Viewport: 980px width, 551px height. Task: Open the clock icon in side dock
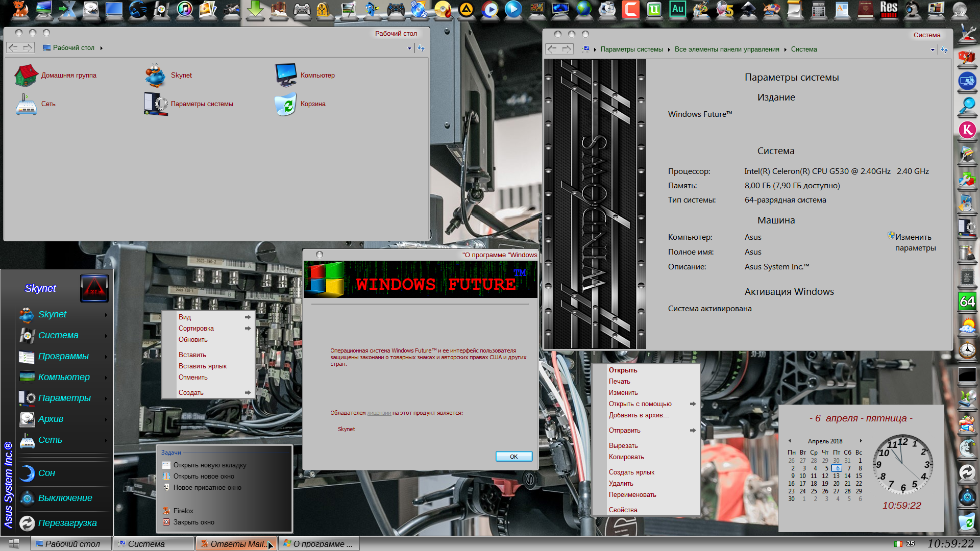click(x=967, y=350)
